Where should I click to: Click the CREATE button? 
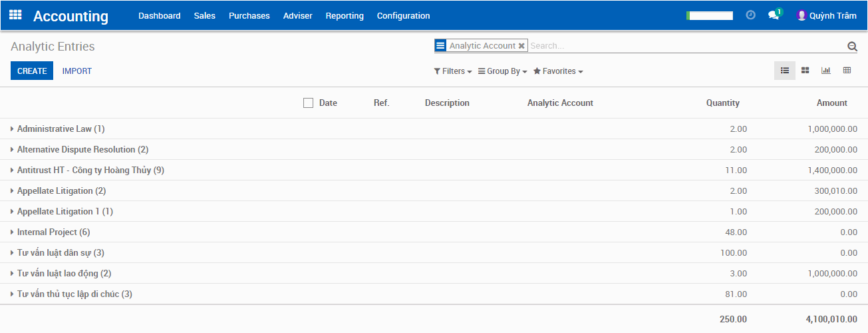32,71
